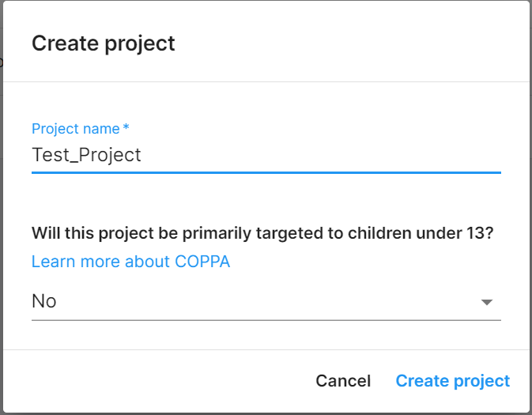Place cursor after Test_Project in name field
The image size is (532, 415).
coord(142,154)
